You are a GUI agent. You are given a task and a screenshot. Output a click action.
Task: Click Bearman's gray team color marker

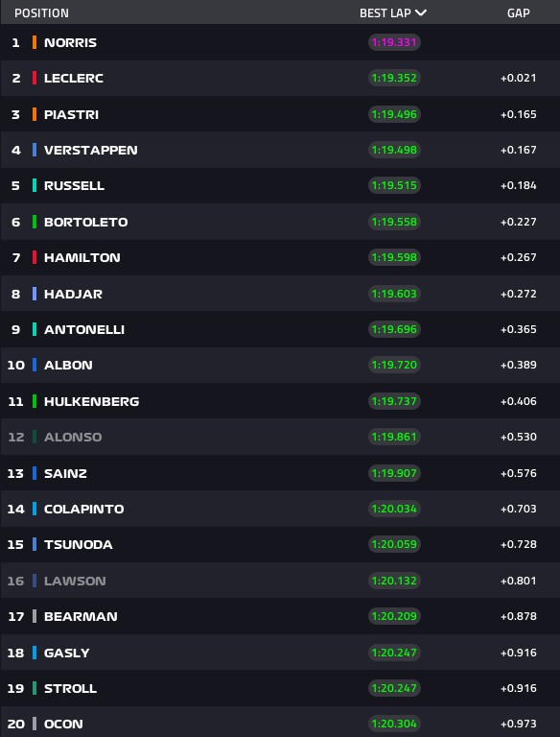coord(35,616)
